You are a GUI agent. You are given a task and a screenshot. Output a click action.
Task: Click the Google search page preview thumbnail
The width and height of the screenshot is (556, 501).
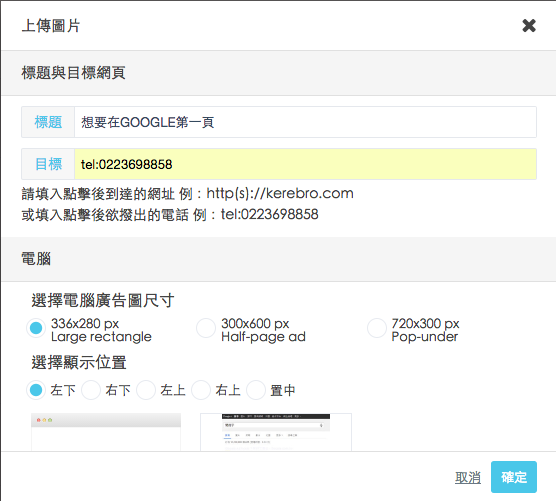276,432
